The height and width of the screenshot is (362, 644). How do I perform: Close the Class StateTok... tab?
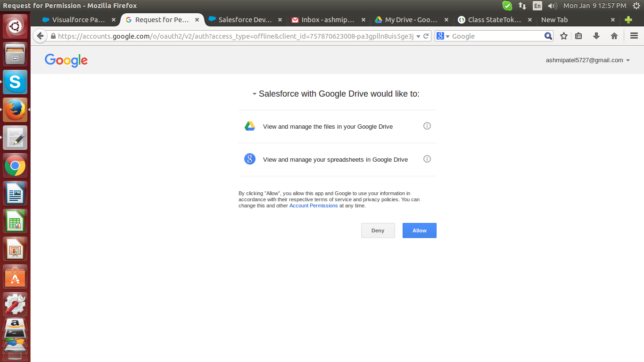click(x=530, y=20)
